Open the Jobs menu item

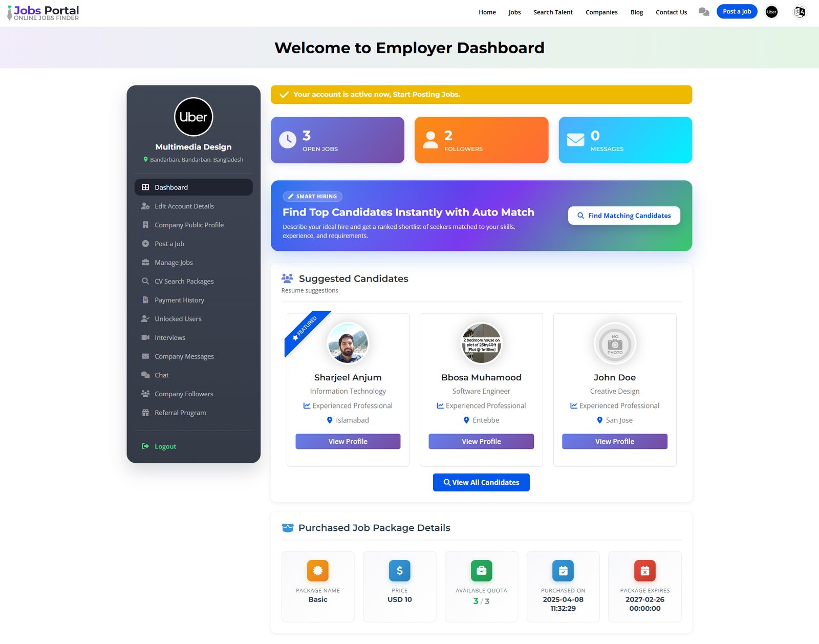pos(514,12)
